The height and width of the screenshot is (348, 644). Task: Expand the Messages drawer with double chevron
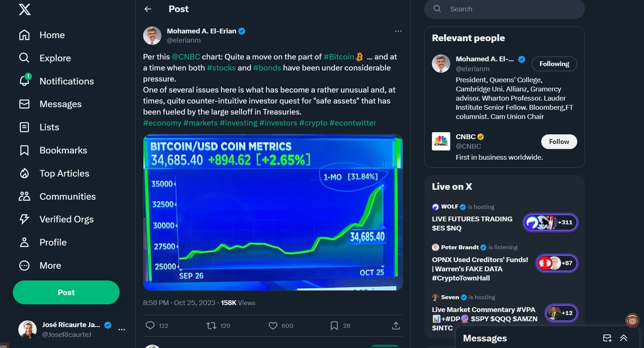point(624,338)
